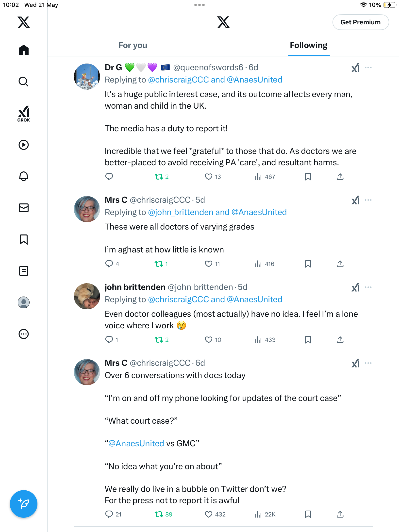Viewport: 399px width, 532px height.
Task: Open more options on Dr G's post
Action: point(368,67)
